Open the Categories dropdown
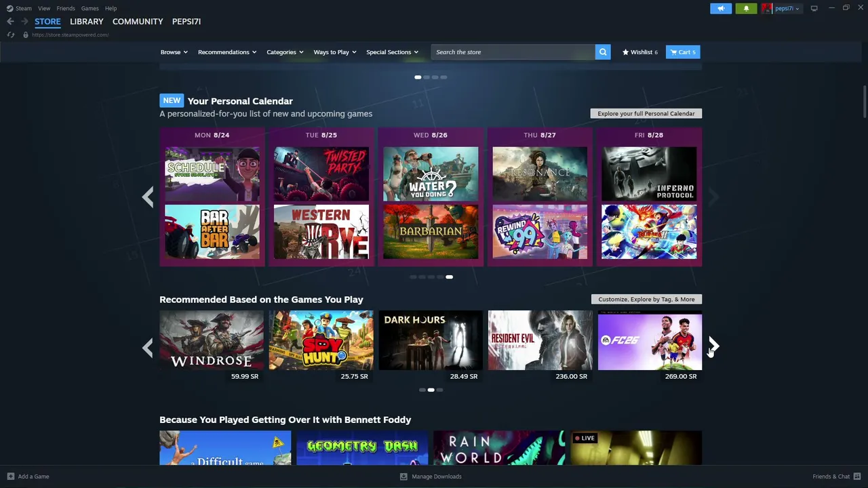868x488 pixels. point(285,52)
